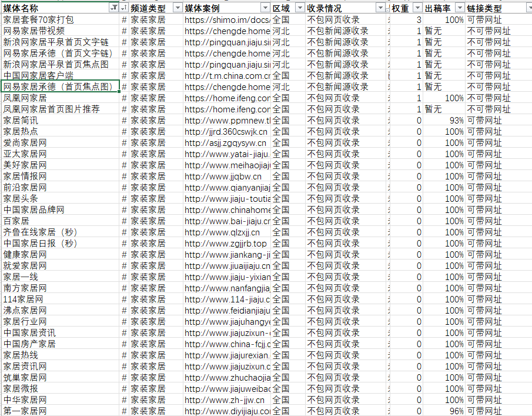The height and width of the screenshot is (416, 532).
Task: Open the 权重 column filter dropdown
Action: tap(417, 8)
